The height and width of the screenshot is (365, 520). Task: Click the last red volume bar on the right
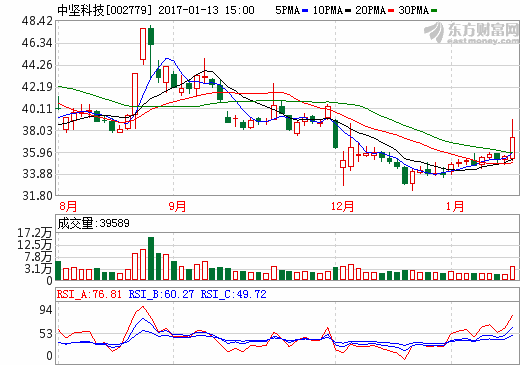click(x=512, y=273)
